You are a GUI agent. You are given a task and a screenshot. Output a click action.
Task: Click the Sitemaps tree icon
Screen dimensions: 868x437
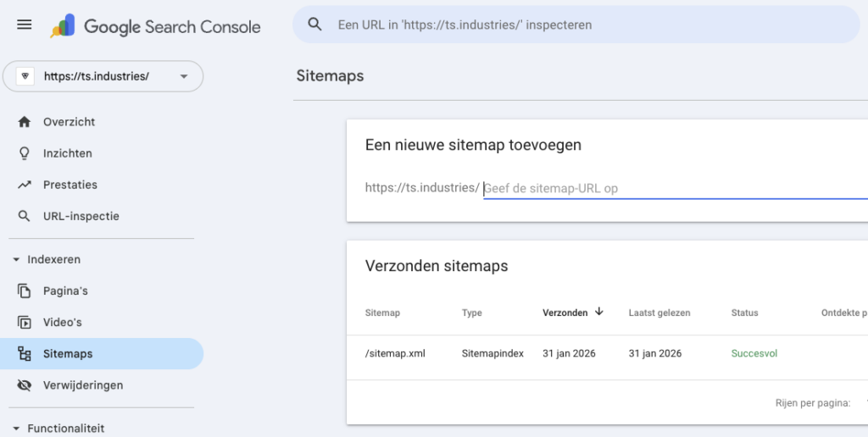point(25,354)
